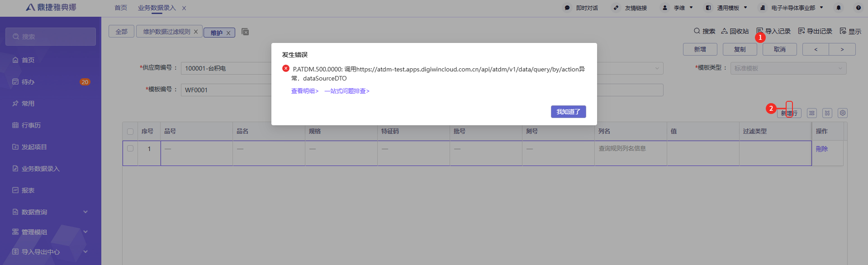The width and height of the screenshot is (868, 265).
Task: Expand the 导入导出中心 sidebar chevron
Action: (x=85, y=251)
